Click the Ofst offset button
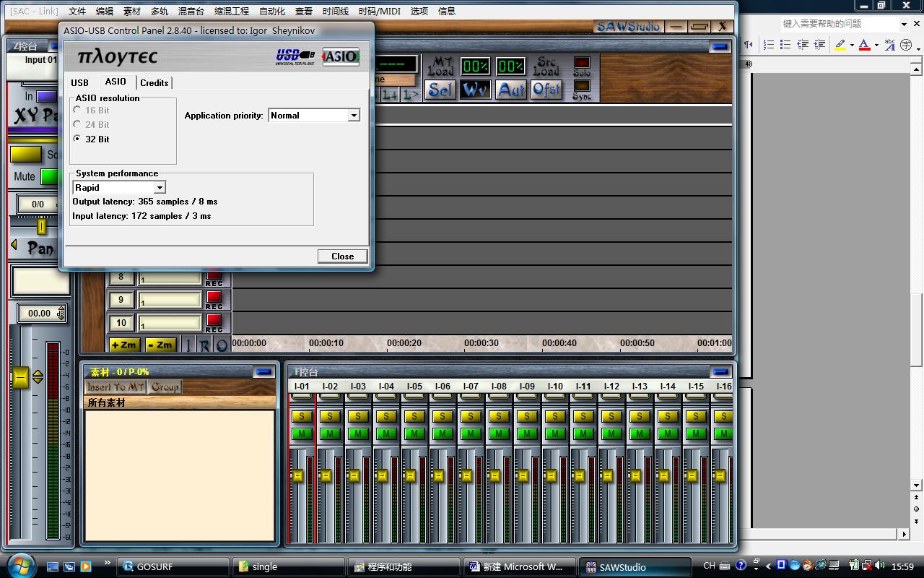924x578 pixels. point(546,90)
